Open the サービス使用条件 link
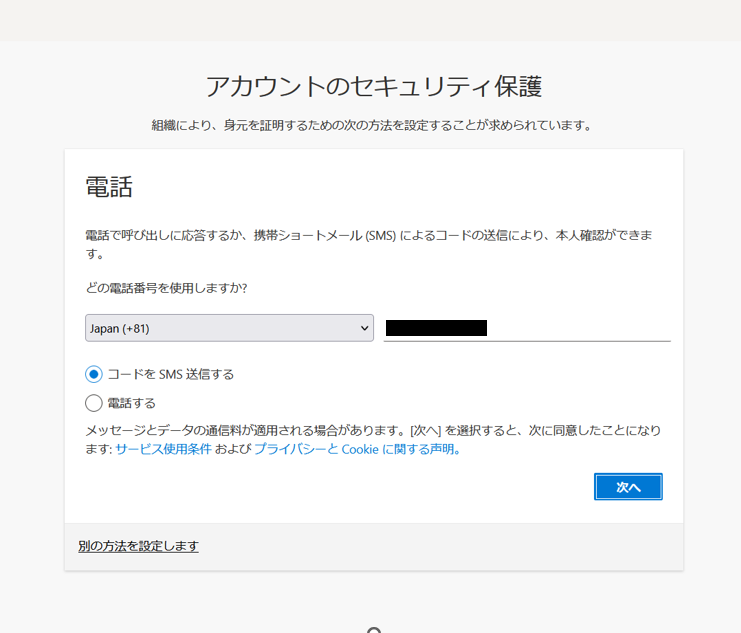The width and height of the screenshot is (741, 633). click(x=164, y=449)
